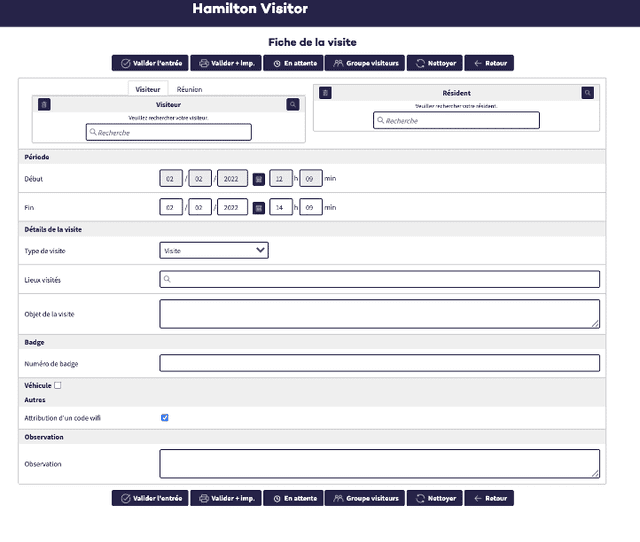Image resolution: width=640 pixels, height=542 pixels.
Task: Click the trash icon in Résident panel
Action: pyautogui.click(x=325, y=93)
